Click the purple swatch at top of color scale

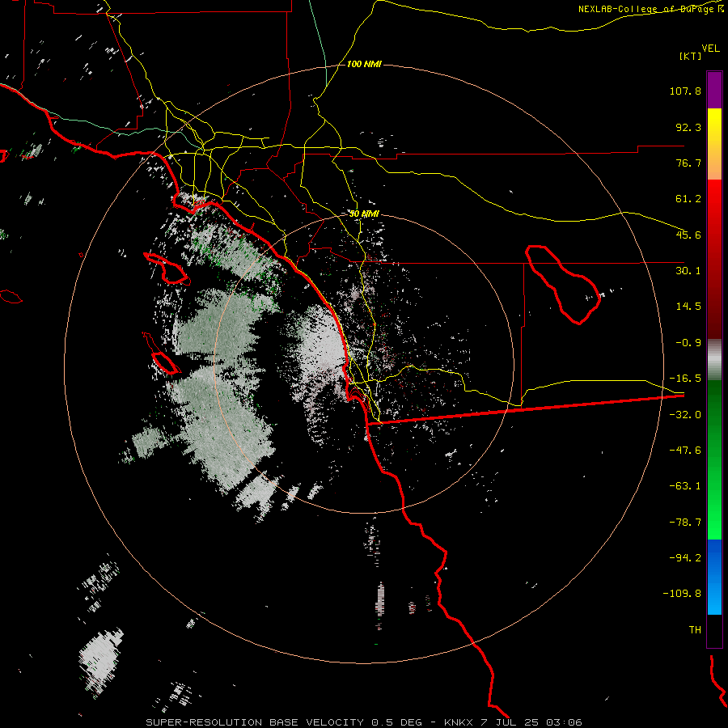point(714,90)
